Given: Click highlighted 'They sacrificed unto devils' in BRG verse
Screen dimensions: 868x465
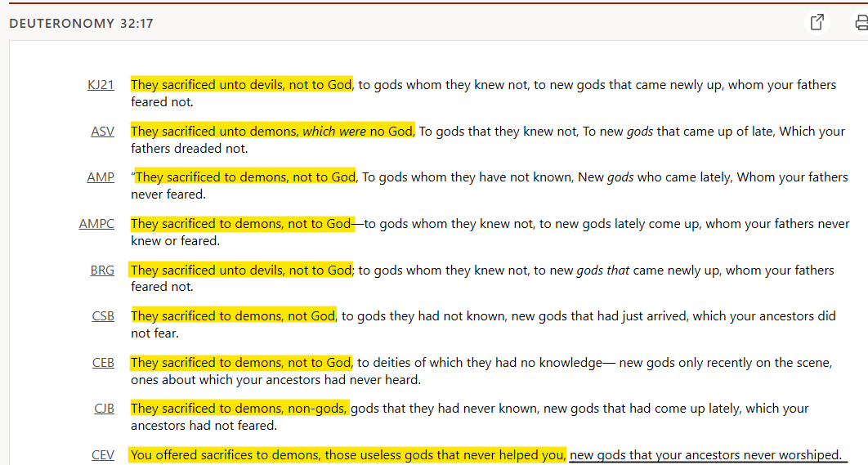Looking at the screenshot, I should click(207, 271).
